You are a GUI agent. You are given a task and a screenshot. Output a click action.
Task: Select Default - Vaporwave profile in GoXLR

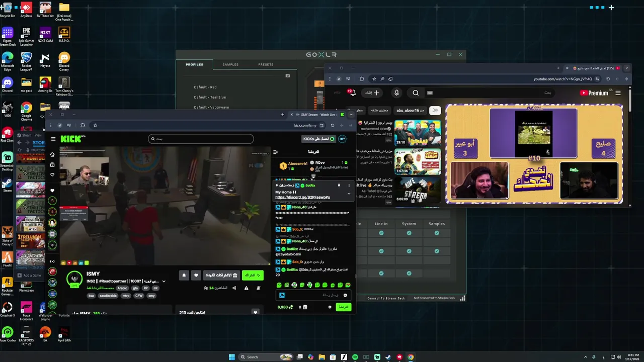(211, 107)
